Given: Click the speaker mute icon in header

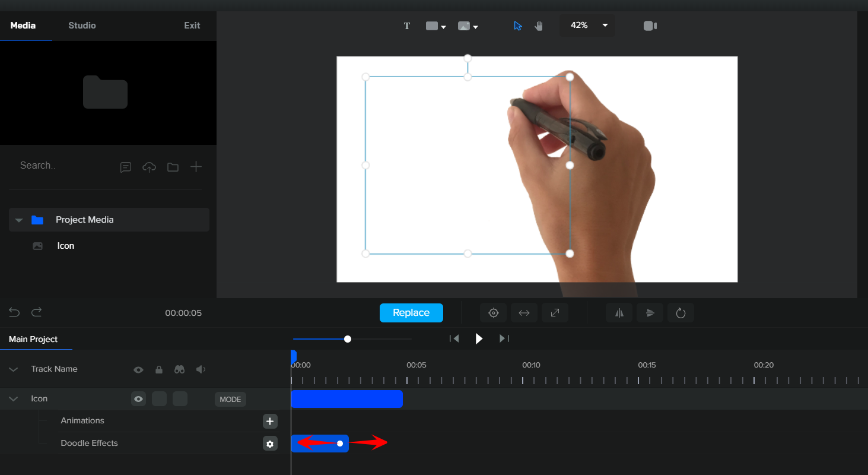Looking at the screenshot, I should click(x=201, y=369).
